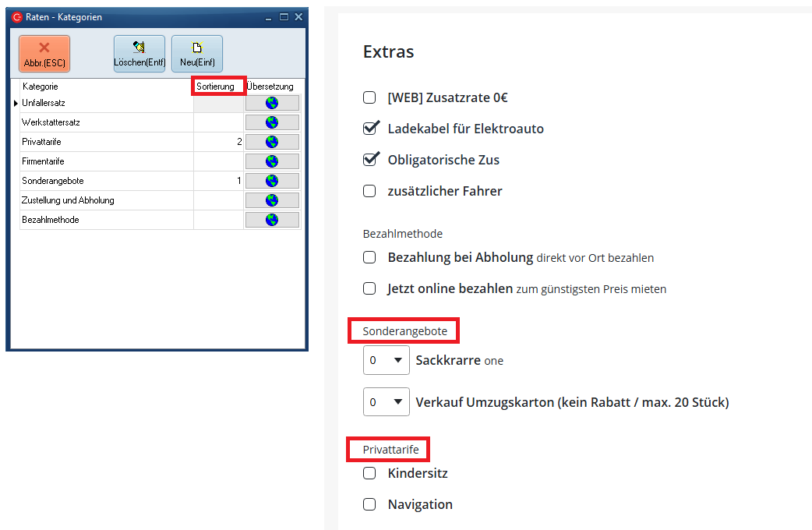Click the Neu(Einf) new entry button
812x530 pixels.
[x=197, y=54]
